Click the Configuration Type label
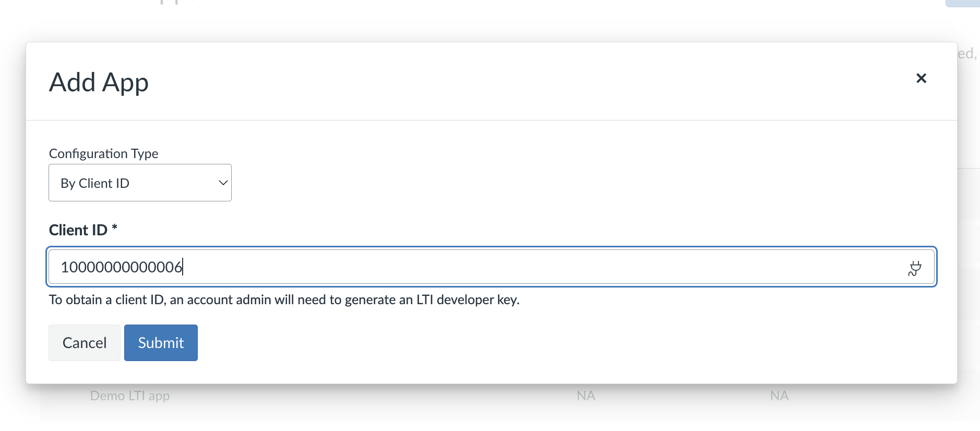This screenshot has height=431, width=980. point(103,153)
